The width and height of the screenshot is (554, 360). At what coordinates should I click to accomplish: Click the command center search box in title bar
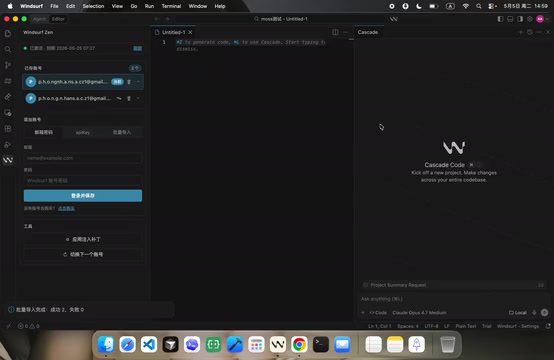coord(280,19)
